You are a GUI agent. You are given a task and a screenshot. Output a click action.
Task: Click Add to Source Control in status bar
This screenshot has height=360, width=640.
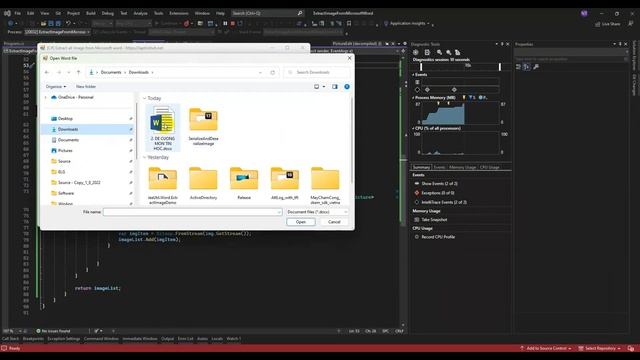pyautogui.click(x=546, y=348)
